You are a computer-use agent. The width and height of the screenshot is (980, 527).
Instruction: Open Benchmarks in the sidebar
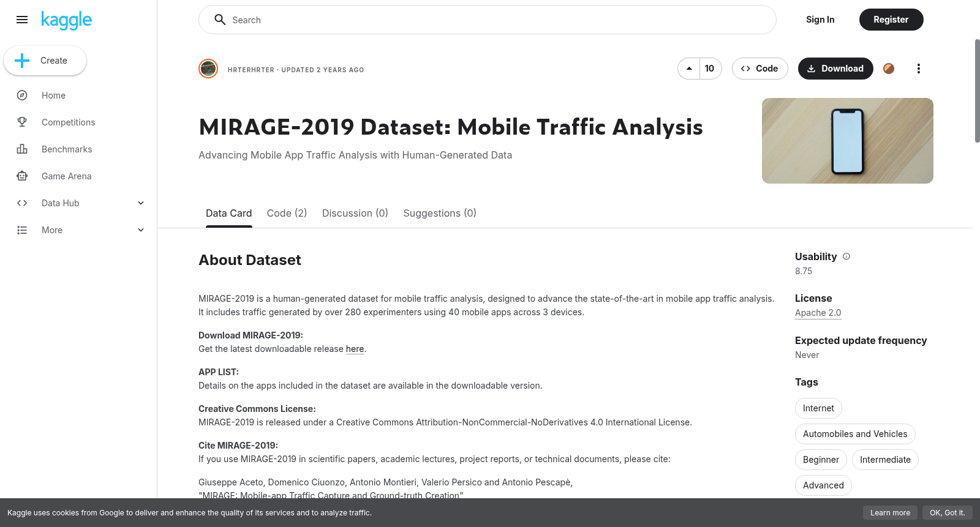[x=67, y=149]
